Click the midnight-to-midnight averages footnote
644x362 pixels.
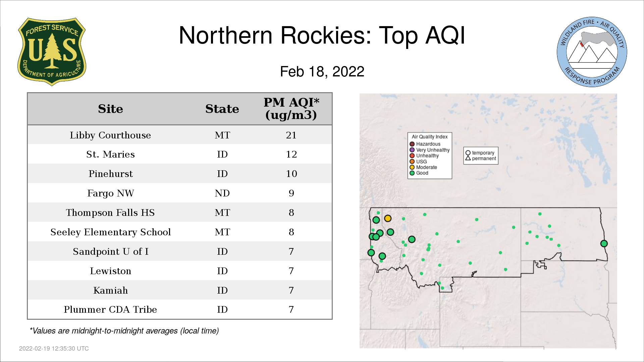tap(124, 331)
